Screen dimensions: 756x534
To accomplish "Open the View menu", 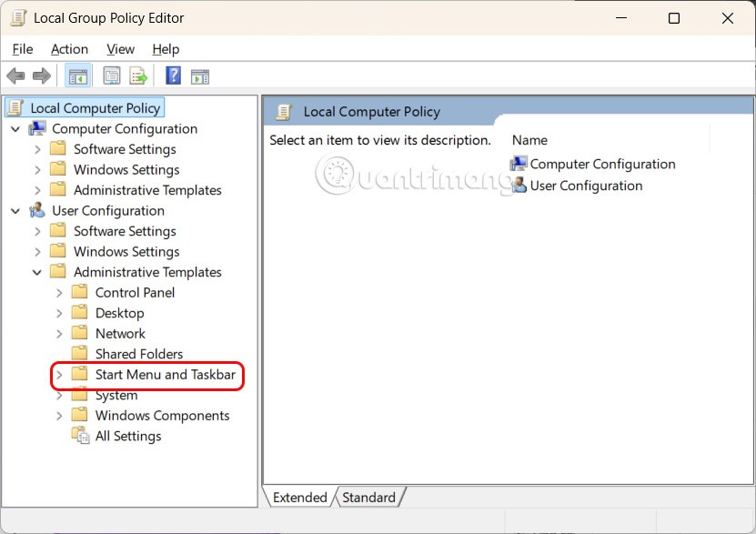I will click(120, 49).
